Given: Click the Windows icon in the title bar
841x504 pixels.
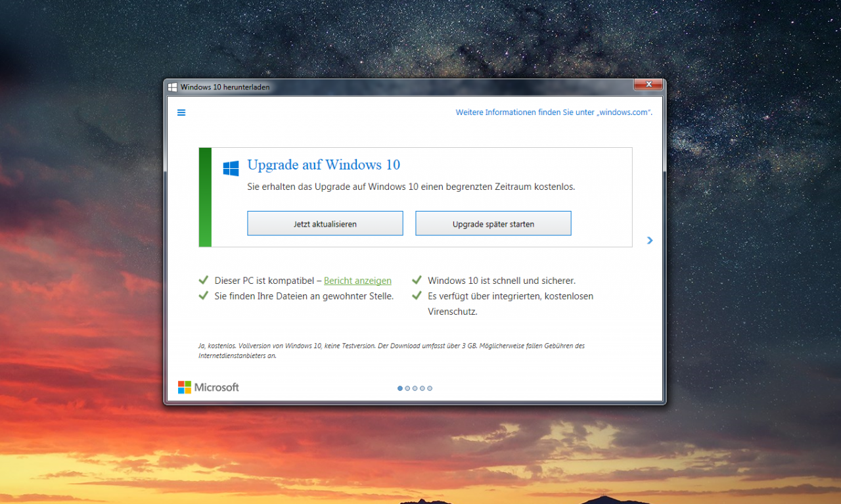Looking at the screenshot, I should (x=172, y=87).
